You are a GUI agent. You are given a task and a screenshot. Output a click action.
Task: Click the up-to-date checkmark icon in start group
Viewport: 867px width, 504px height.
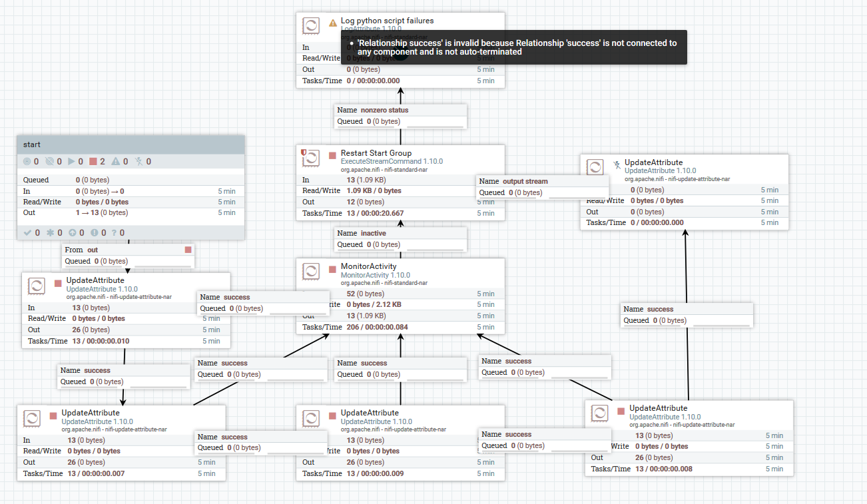tap(27, 232)
